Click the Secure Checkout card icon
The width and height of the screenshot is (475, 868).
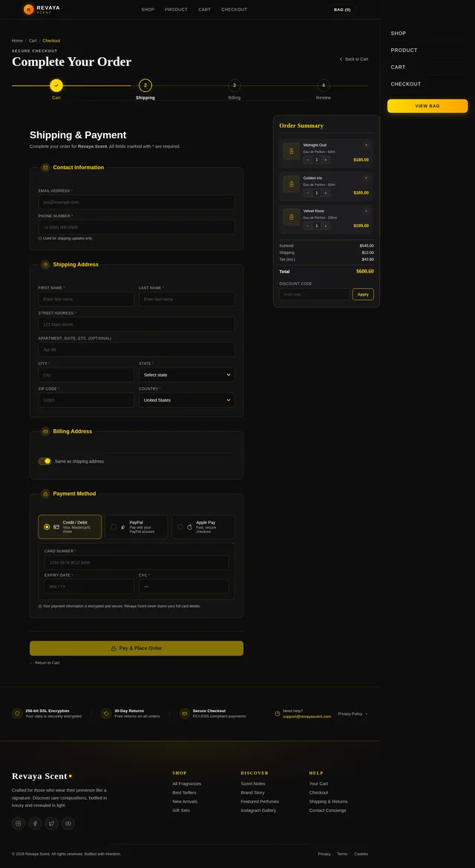[x=184, y=714]
